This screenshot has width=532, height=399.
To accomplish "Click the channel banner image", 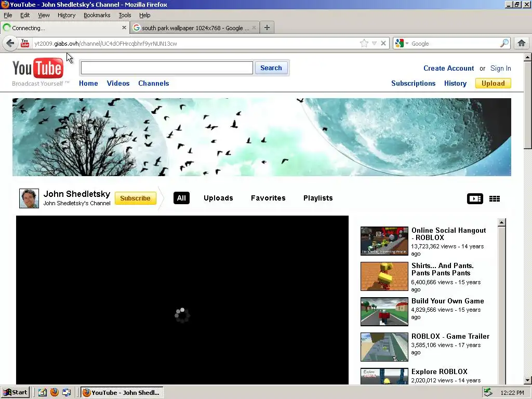I will [262, 137].
